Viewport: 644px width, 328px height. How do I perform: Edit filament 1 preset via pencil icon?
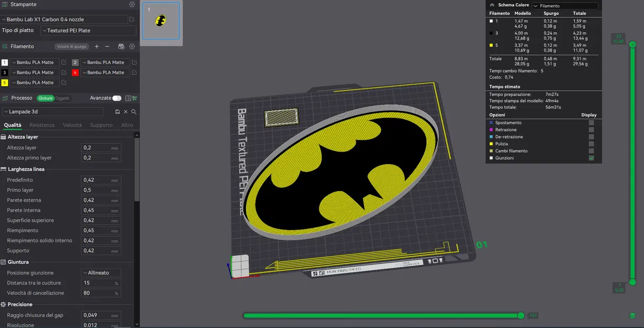tap(65, 62)
